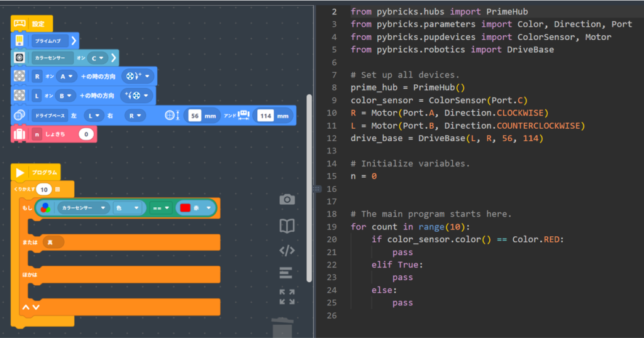644x338 pixels.
Task: Expand the カラーセンサー setup block chevron
Action: pos(113,58)
